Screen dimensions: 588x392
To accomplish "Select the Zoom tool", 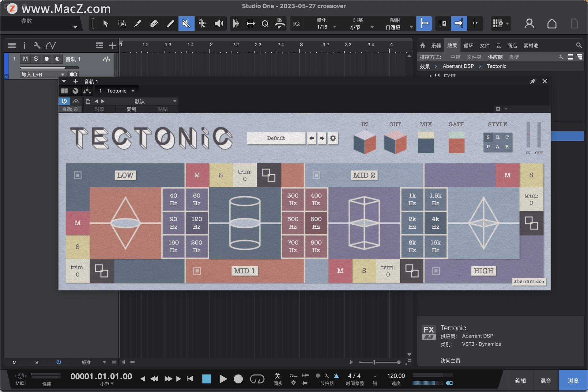I will [x=265, y=23].
